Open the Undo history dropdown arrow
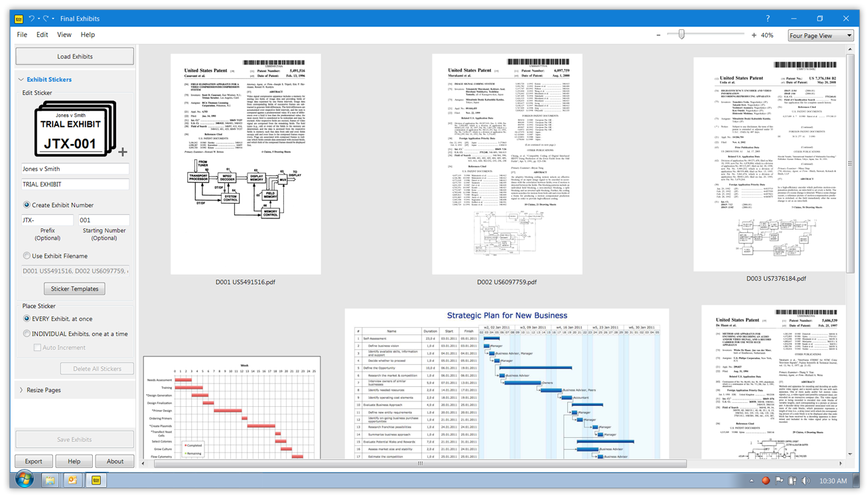The width and height of the screenshot is (868, 501). (x=38, y=19)
